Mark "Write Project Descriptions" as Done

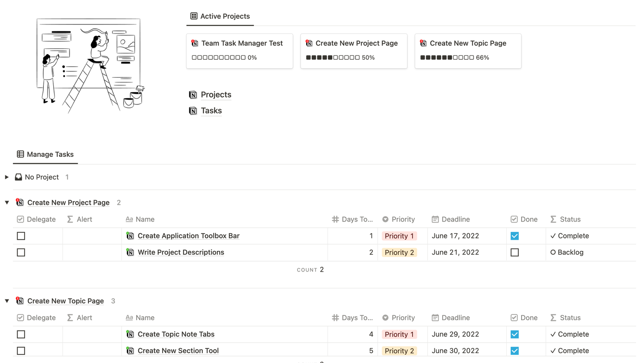pyautogui.click(x=514, y=252)
